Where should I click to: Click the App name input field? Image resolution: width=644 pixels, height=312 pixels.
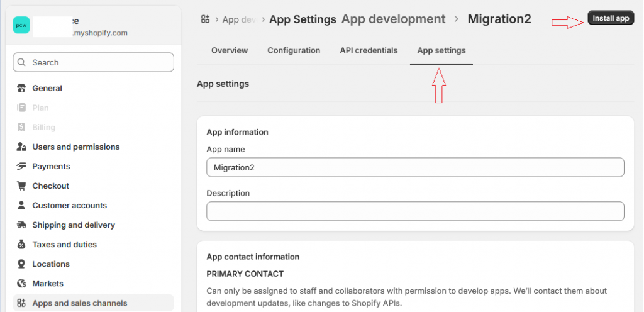(x=415, y=167)
